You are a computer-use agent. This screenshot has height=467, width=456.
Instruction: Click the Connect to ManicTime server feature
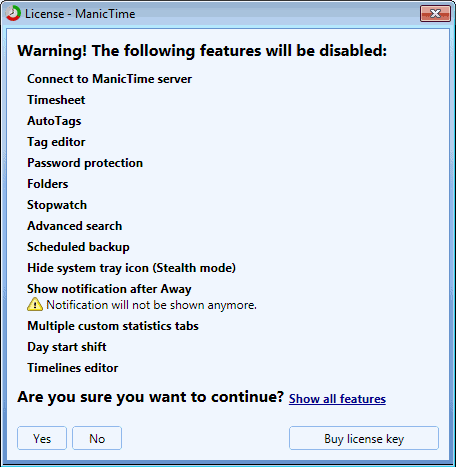pos(110,79)
